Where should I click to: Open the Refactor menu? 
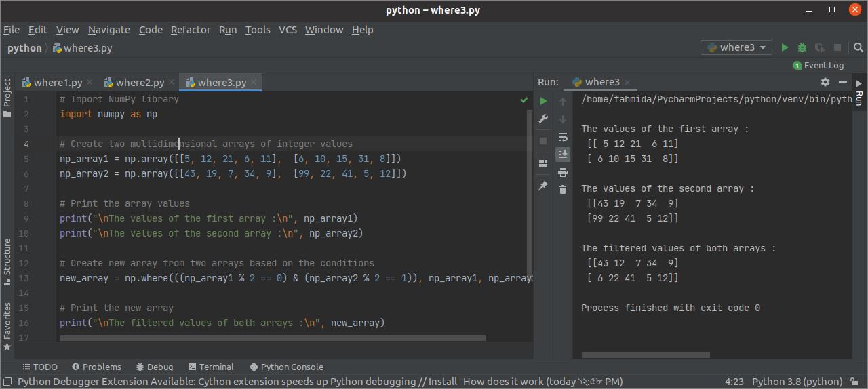click(191, 30)
